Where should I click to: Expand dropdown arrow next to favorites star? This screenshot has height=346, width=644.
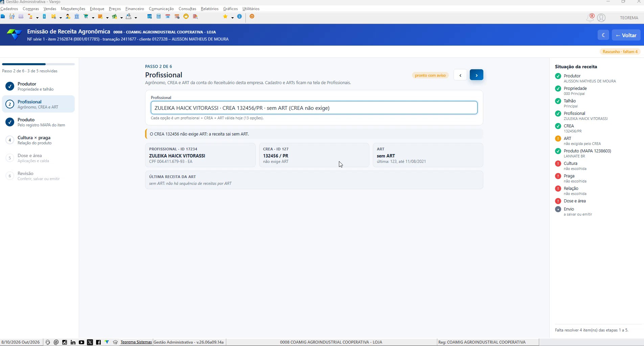pos(232,18)
